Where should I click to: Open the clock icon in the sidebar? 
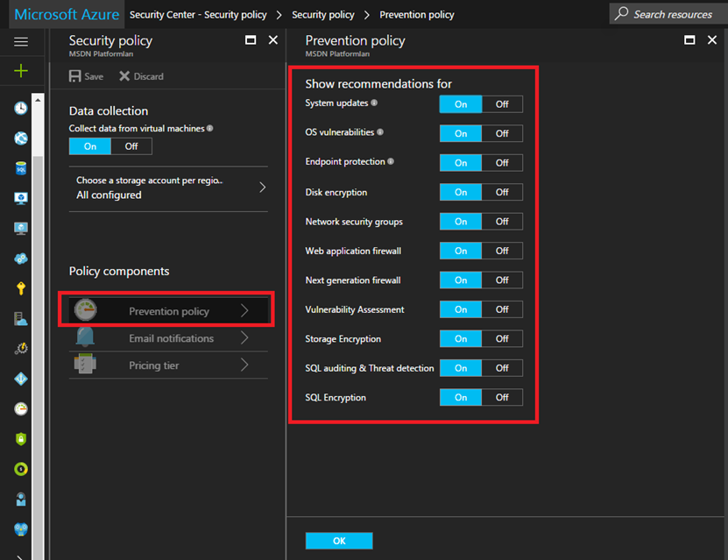point(21,108)
